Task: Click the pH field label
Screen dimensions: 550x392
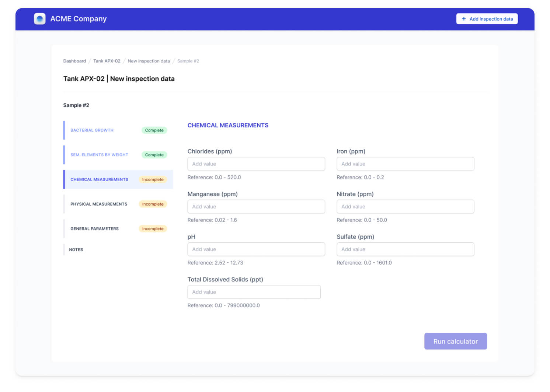Action: pos(191,237)
